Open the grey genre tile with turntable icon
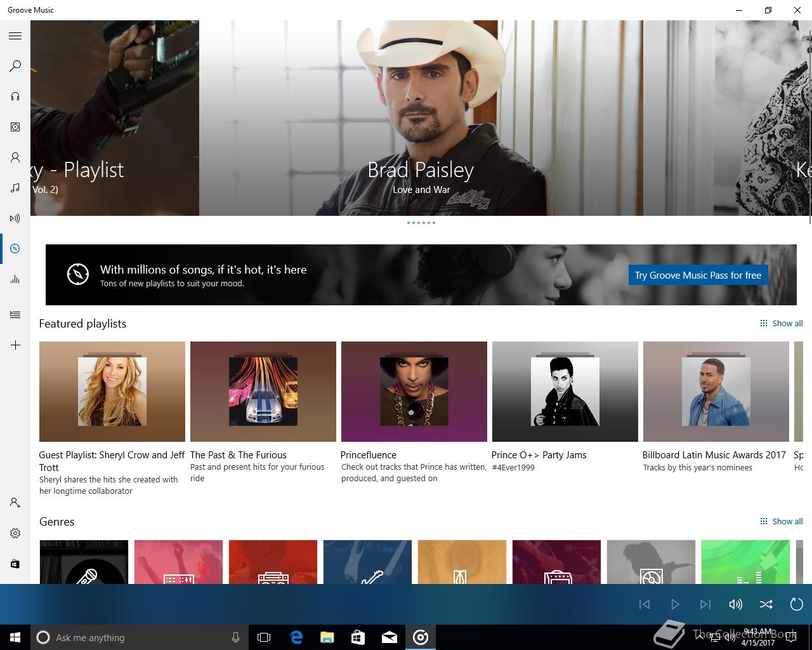The width and height of the screenshot is (812, 650). [x=651, y=562]
